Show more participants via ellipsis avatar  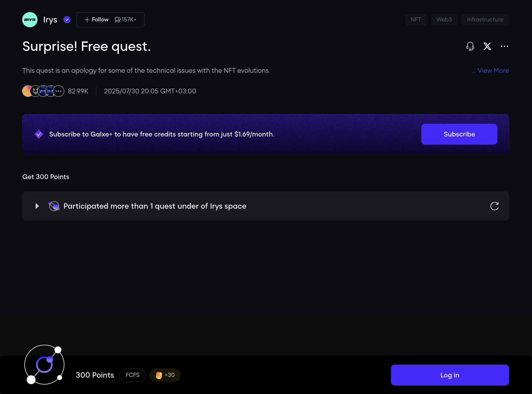pyautogui.click(x=58, y=91)
